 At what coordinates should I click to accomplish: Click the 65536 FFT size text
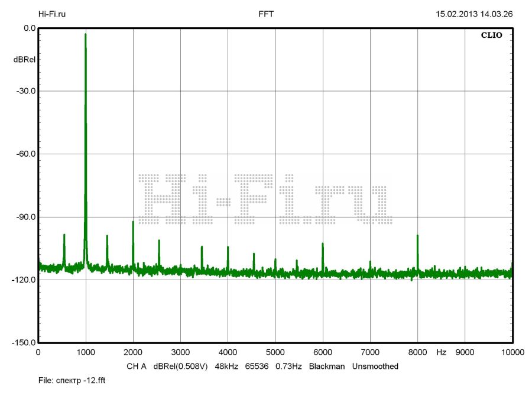pyautogui.click(x=258, y=366)
